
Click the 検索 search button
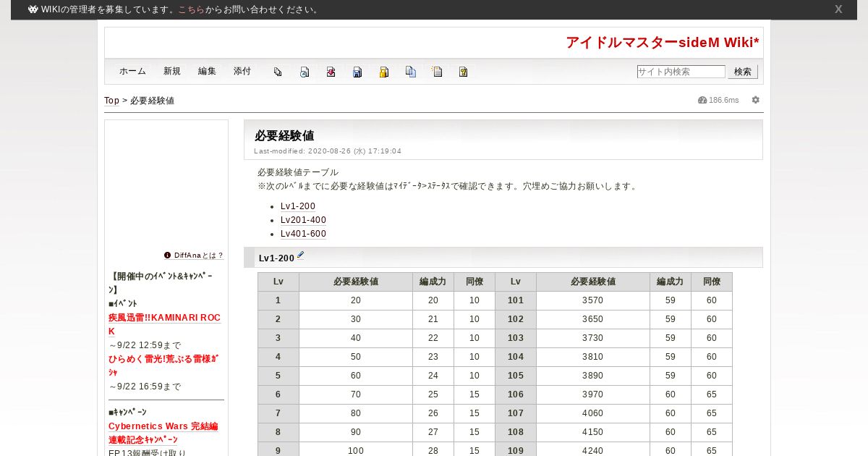click(x=743, y=72)
